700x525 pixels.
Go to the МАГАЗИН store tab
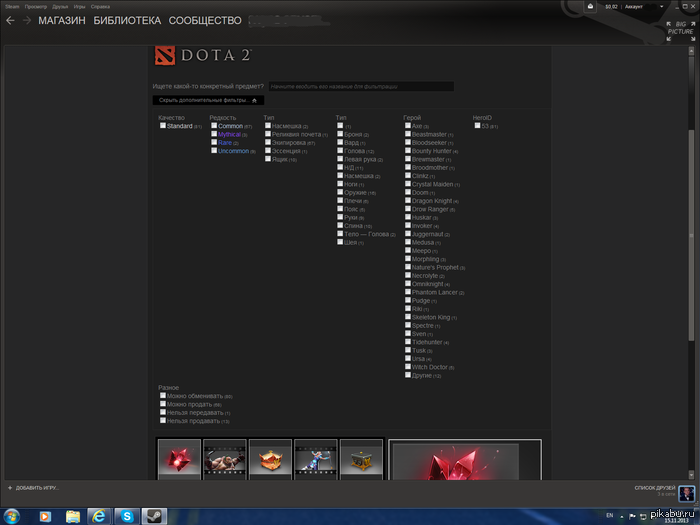[x=63, y=21]
